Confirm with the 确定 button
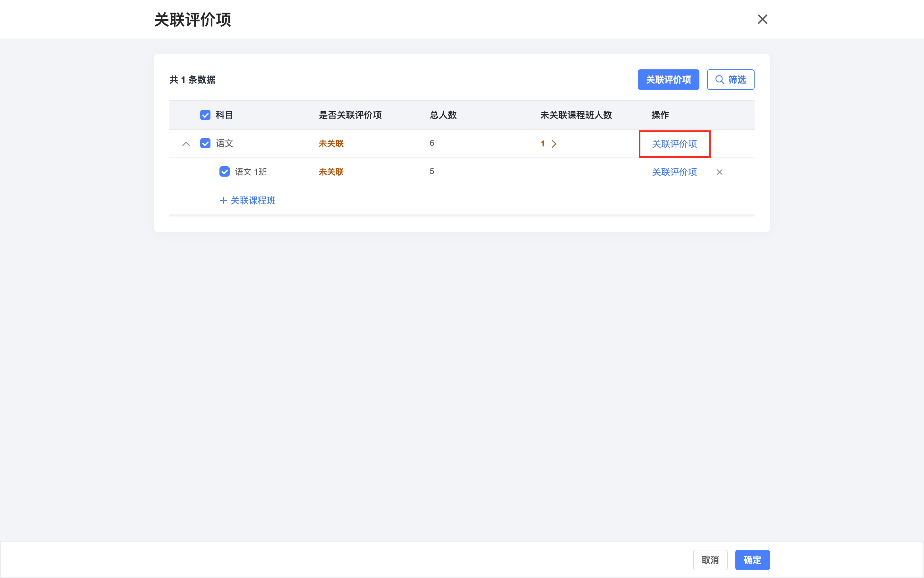The width and height of the screenshot is (924, 578). tap(752, 560)
